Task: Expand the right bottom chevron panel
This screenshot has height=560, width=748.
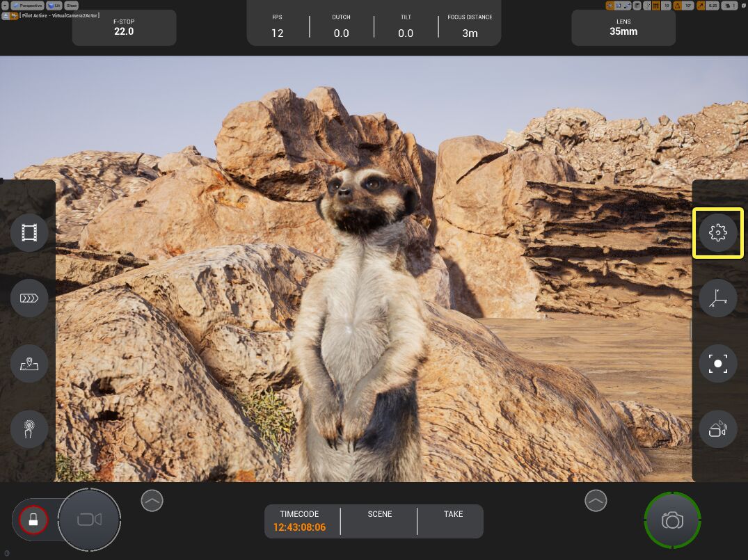Action: coord(596,499)
